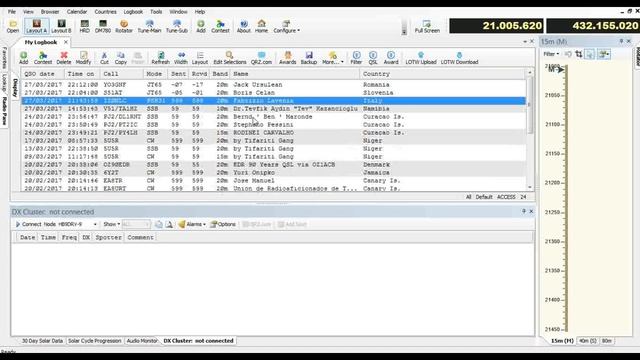Select the 40m (S) bandmap tab
The width and height of the screenshot is (640, 360).
click(x=587, y=341)
